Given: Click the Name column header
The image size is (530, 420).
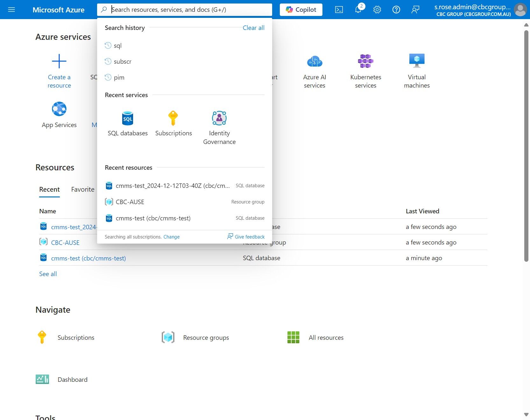Looking at the screenshot, I should [x=48, y=211].
